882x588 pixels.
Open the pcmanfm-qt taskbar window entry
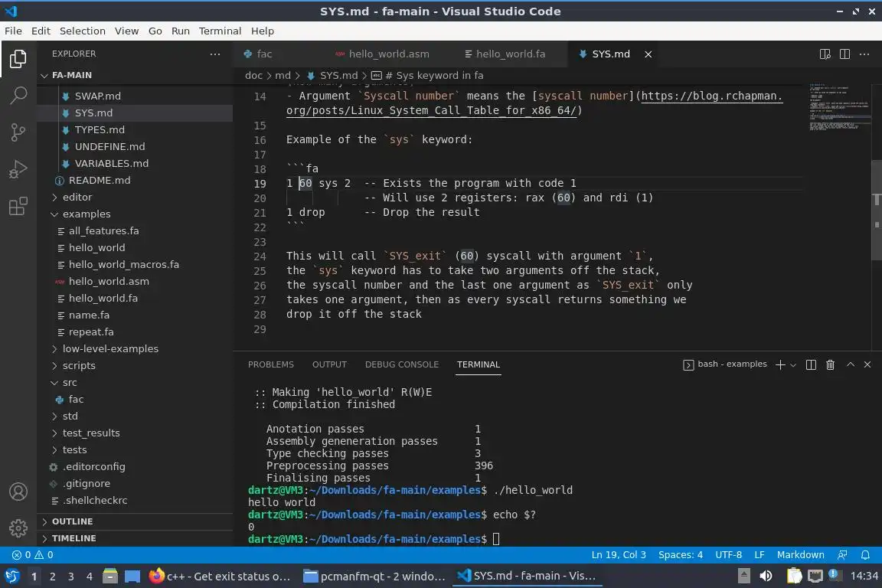[374, 577]
